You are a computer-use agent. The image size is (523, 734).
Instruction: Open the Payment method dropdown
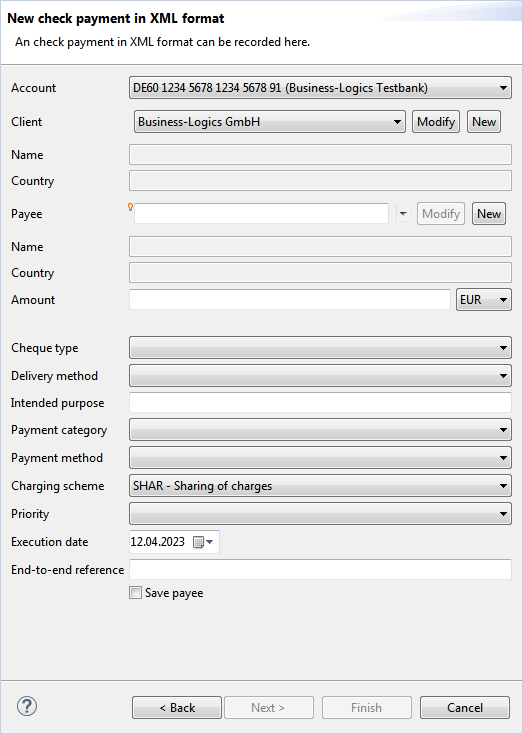pos(320,458)
